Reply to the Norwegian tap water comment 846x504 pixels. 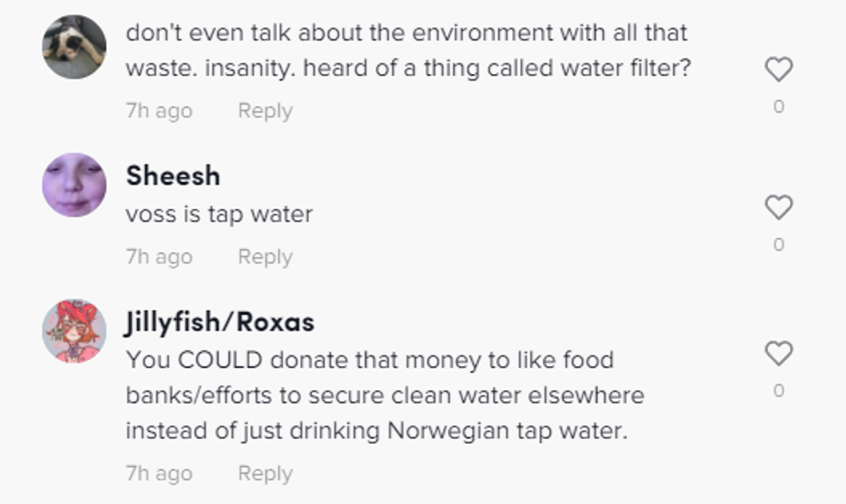tap(265, 473)
